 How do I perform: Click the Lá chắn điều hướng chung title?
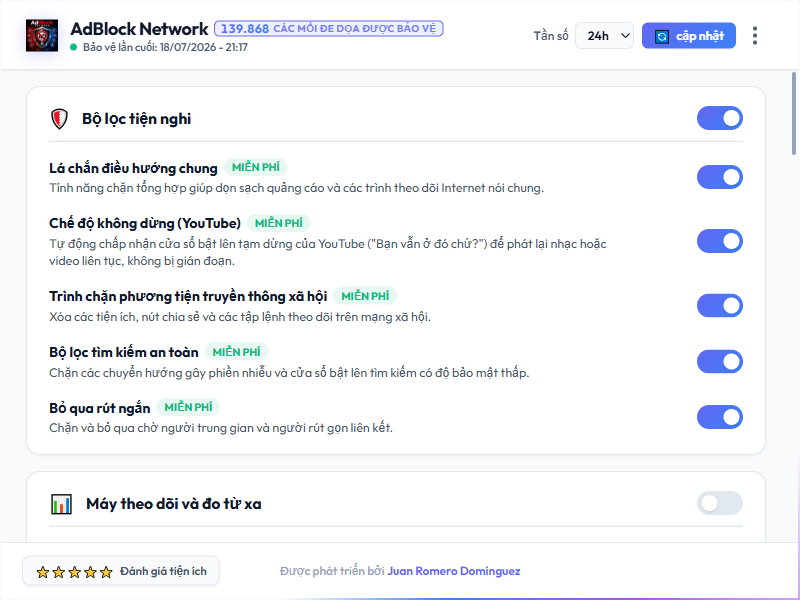click(x=133, y=168)
